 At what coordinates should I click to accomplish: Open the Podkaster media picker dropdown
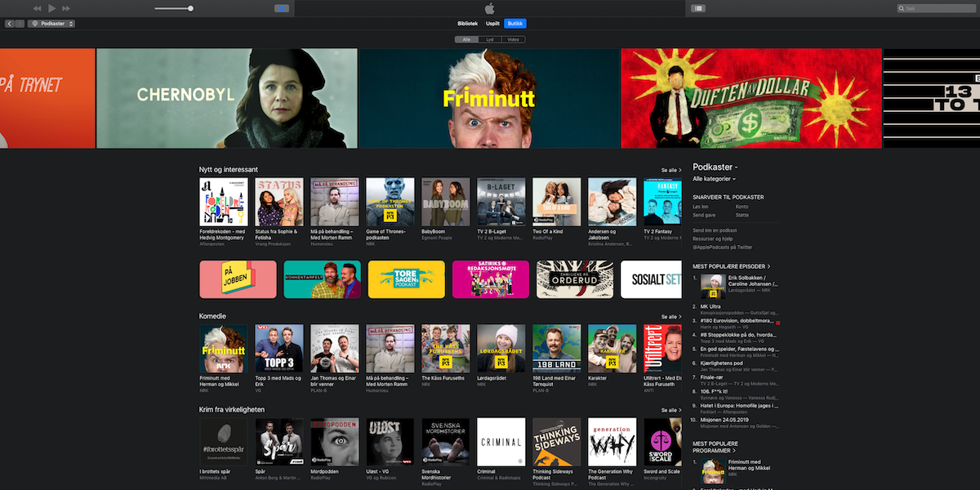click(x=51, y=24)
